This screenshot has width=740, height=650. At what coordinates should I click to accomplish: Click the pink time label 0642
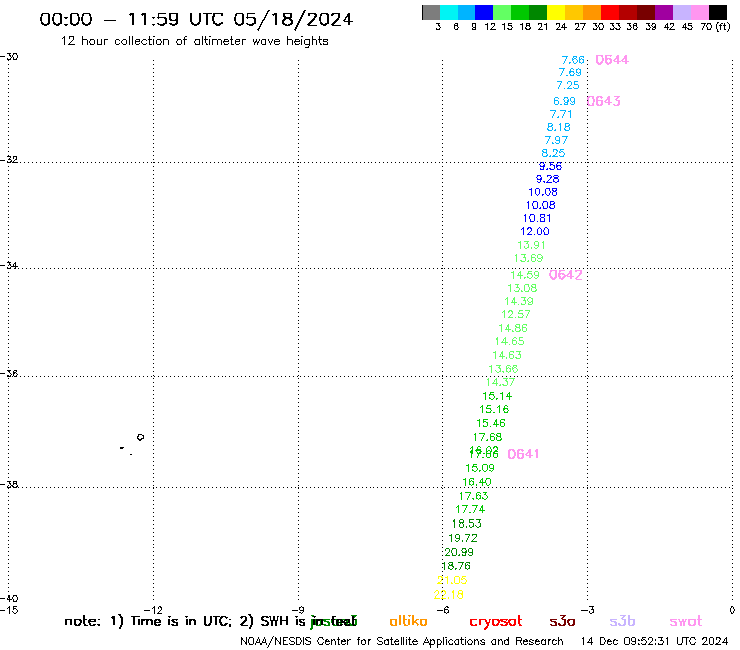click(x=565, y=275)
